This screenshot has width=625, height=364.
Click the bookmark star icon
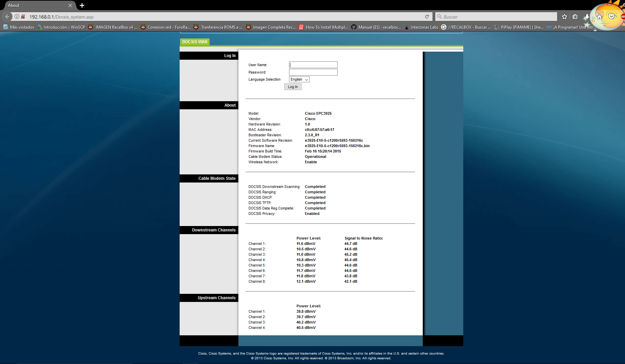(x=565, y=17)
